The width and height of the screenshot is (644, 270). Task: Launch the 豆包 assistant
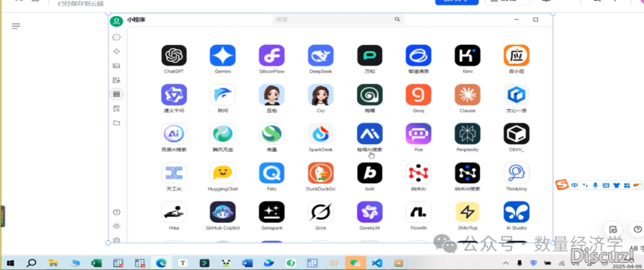pos(271,94)
